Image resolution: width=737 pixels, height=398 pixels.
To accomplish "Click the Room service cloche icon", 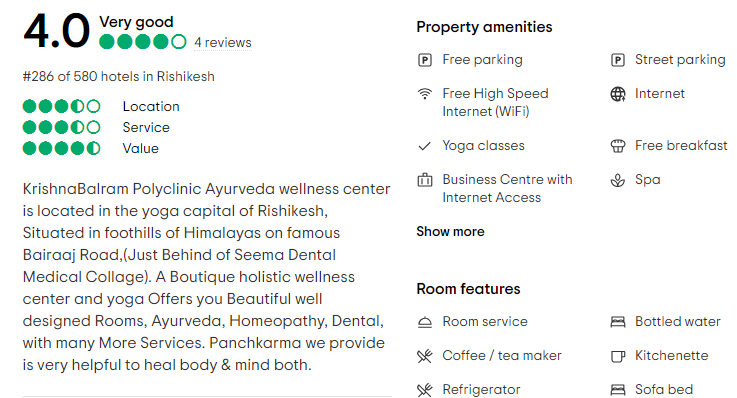I will click(425, 322).
